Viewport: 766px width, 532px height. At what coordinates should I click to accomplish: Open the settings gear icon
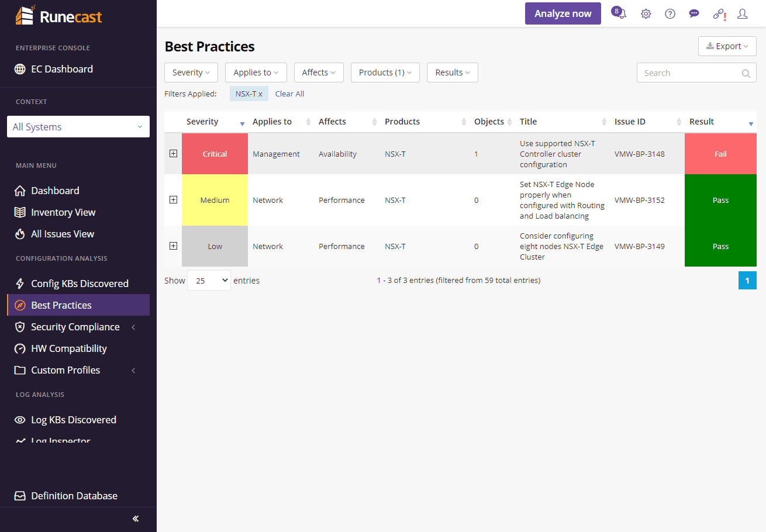[x=646, y=14]
